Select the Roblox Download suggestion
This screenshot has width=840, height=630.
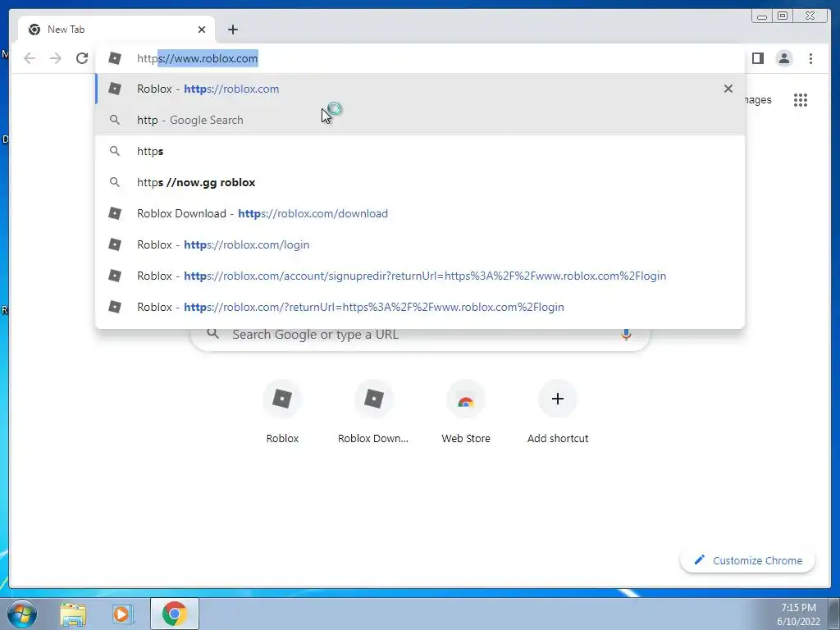point(420,213)
